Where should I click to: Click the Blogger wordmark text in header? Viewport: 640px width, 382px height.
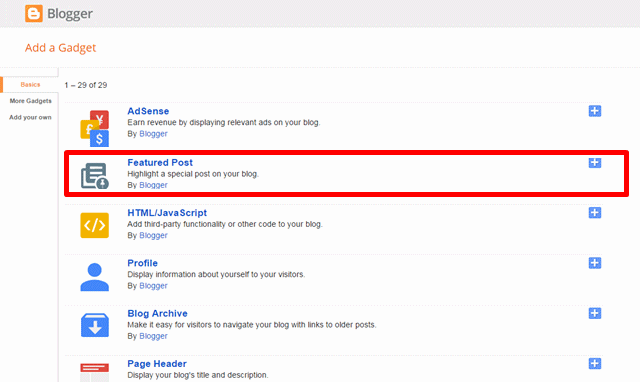70,14
